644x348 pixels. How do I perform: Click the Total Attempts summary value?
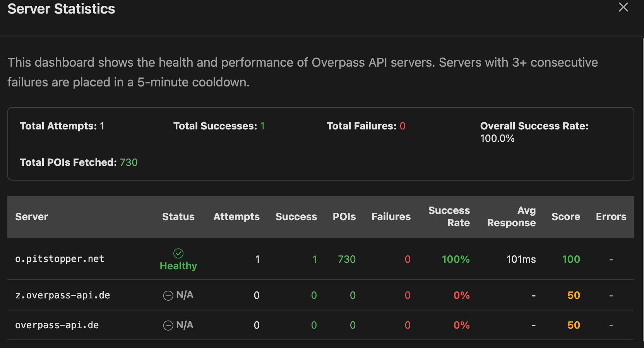102,126
